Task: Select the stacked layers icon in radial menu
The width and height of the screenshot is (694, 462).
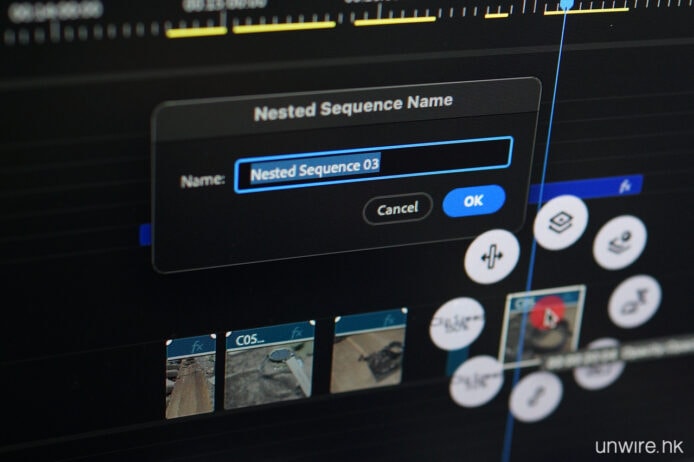Action: pyautogui.click(x=560, y=224)
